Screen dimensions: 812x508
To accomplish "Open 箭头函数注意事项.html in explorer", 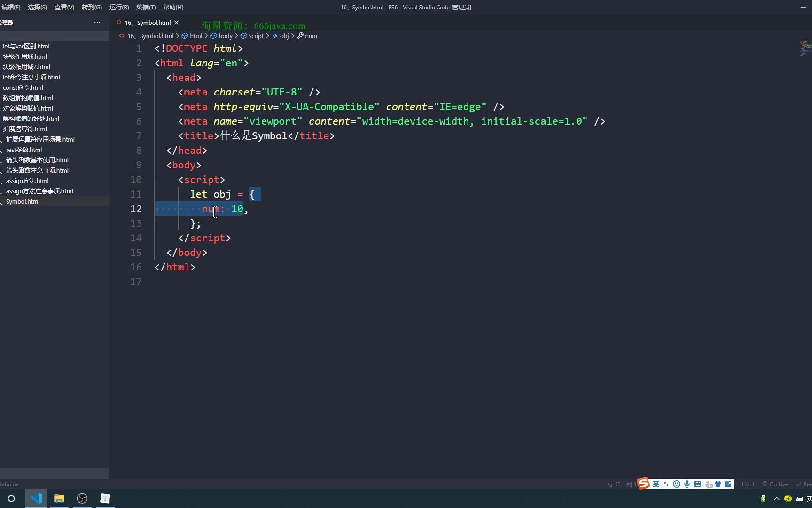I will (55, 170).
